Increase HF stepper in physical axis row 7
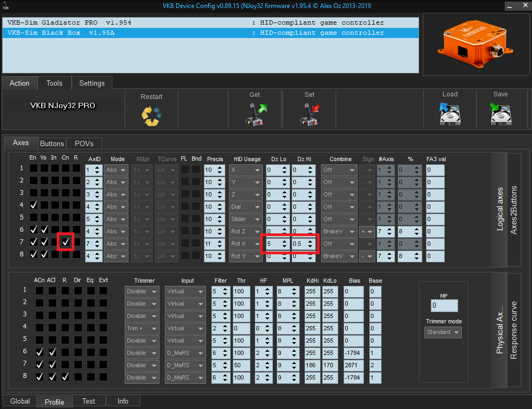 coord(268,363)
